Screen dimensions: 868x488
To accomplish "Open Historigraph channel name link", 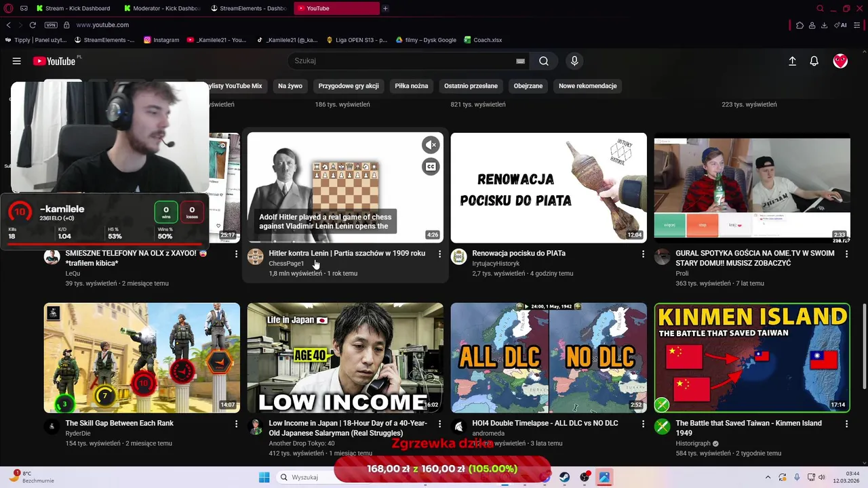I will pyautogui.click(x=693, y=444).
